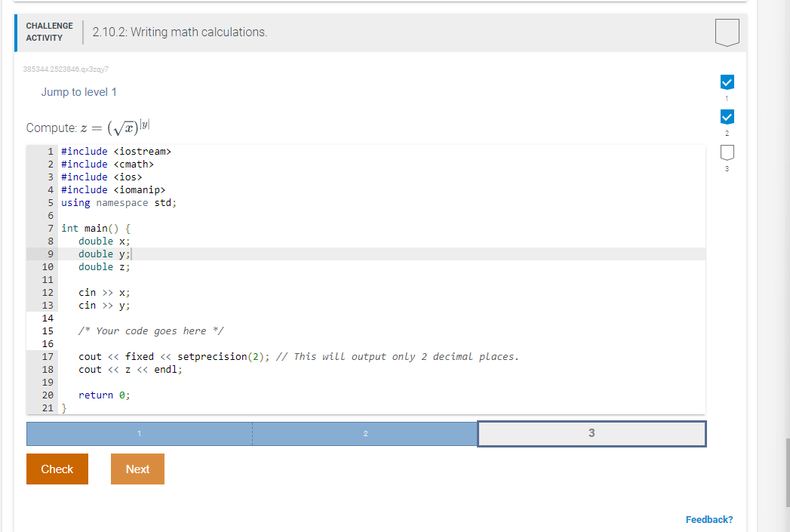The image size is (790, 532).
Task: Select segment 1 of the level progress bar
Action: [139, 433]
